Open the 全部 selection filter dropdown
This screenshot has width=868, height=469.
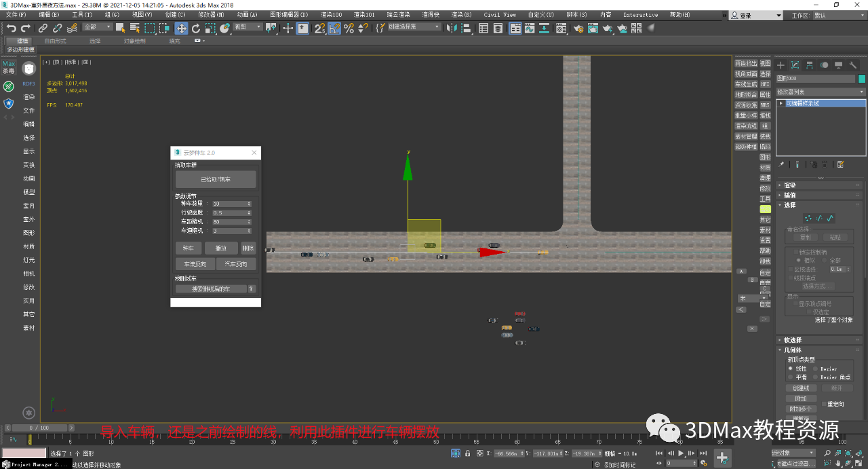[x=97, y=27]
